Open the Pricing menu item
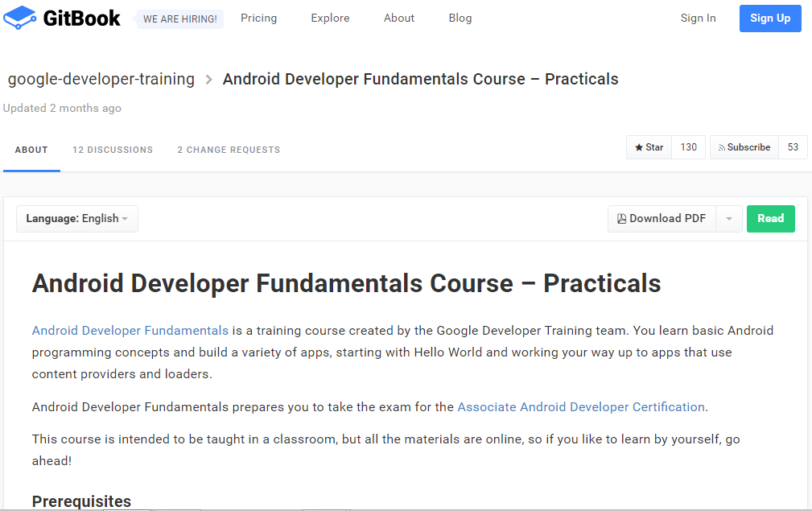 258,18
